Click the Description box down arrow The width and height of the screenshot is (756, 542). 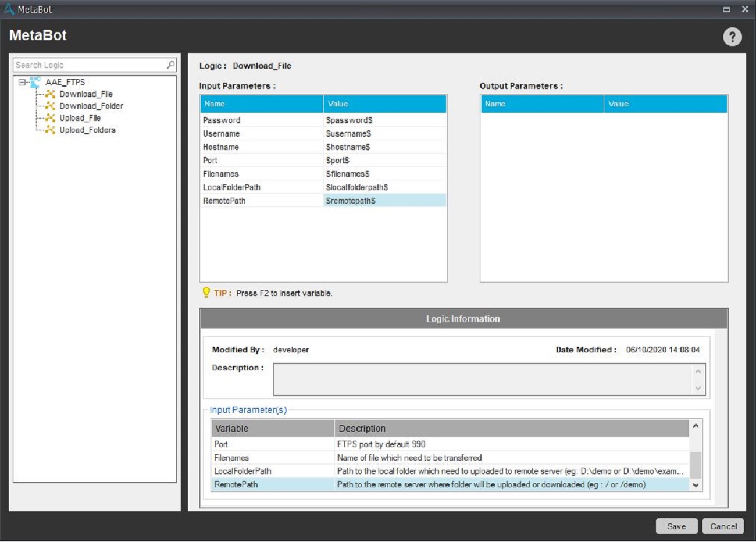(x=698, y=388)
